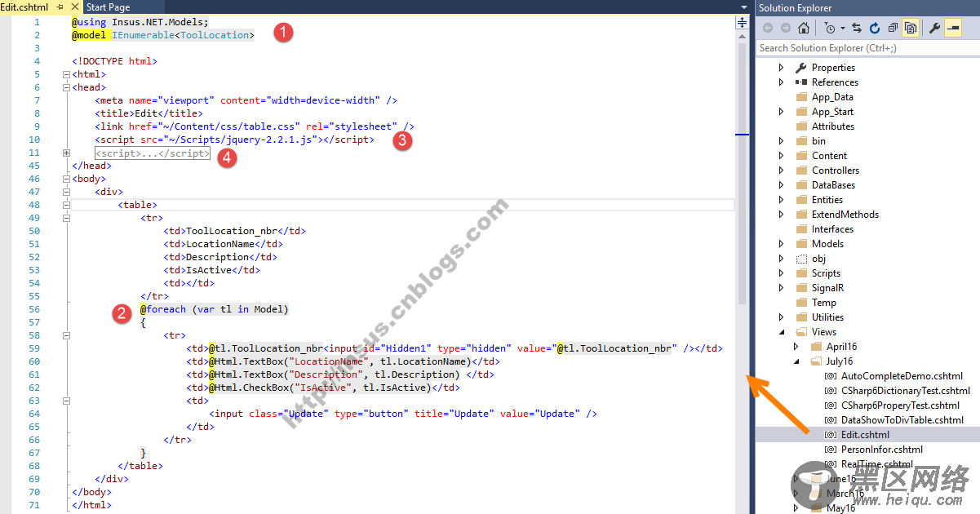The image size is (980, 514).
Task: Collapse the body element on line 46
Action: coord(66,179)
